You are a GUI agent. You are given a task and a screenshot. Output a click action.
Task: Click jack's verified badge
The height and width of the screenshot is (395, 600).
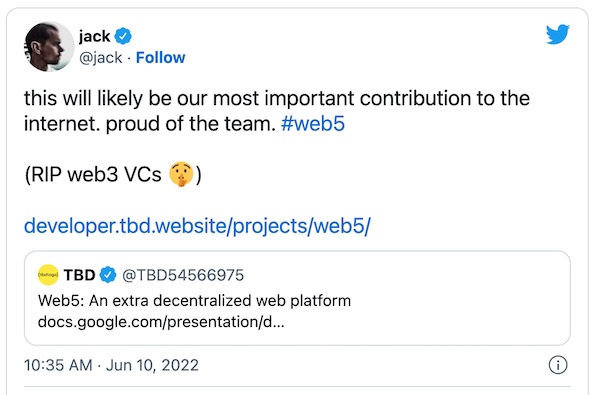click(123, 36)
